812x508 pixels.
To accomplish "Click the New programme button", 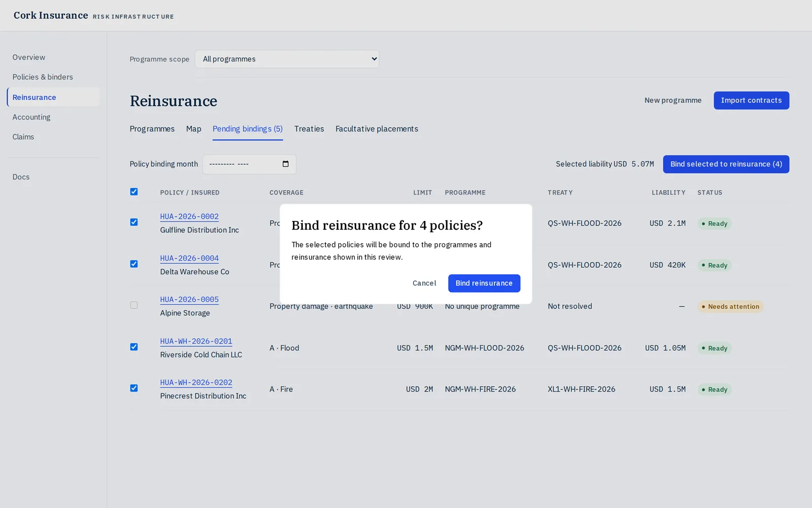I will (673, 101).
